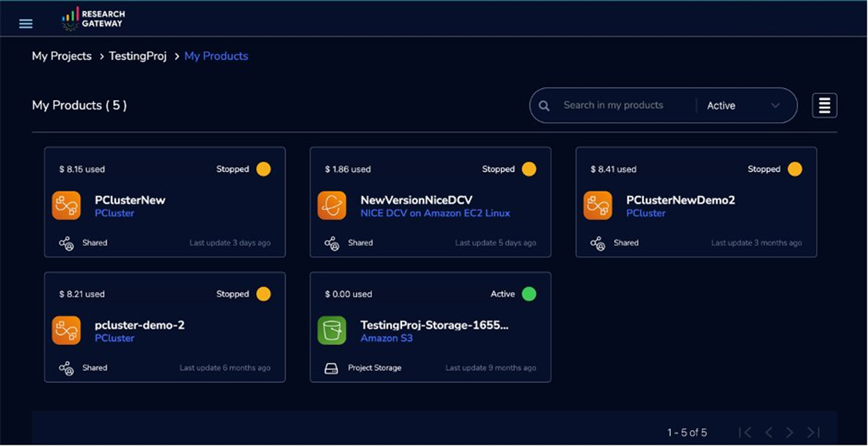The height and width of the screenshot is (446, 868).
Task: Click NewVersionNiceDCV product icon
Action: [332, 205]
